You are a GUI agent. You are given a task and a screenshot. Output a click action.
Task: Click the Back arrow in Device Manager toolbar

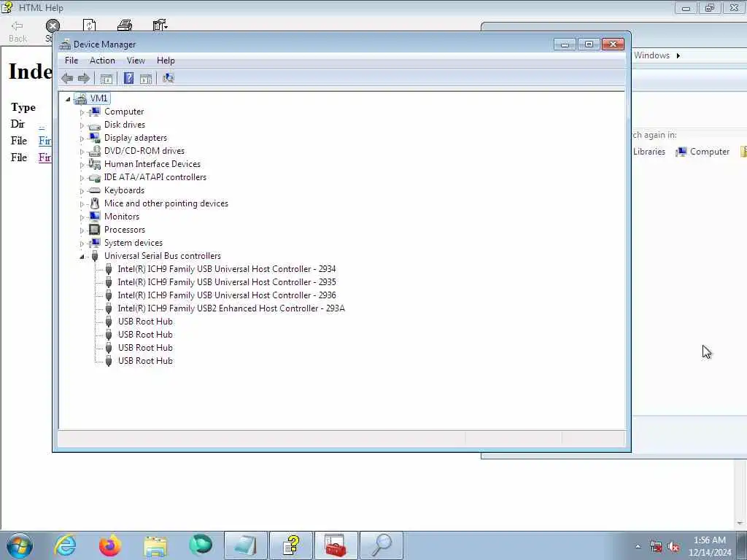67,79
